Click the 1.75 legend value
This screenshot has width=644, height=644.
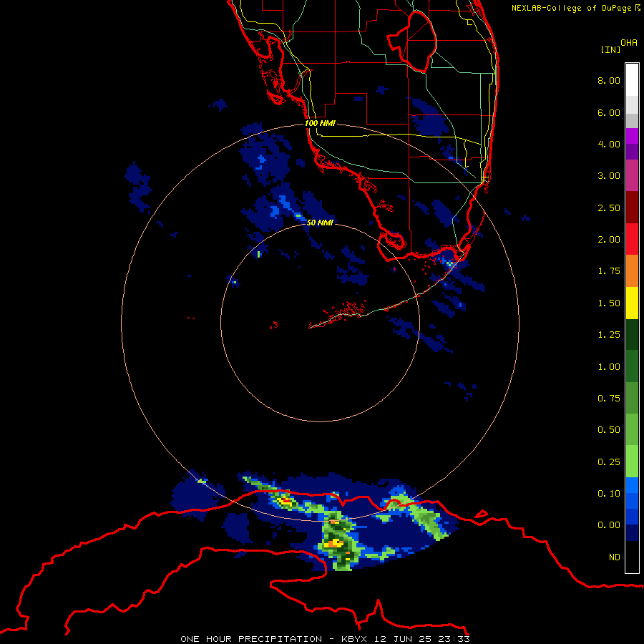click(609, 271)
